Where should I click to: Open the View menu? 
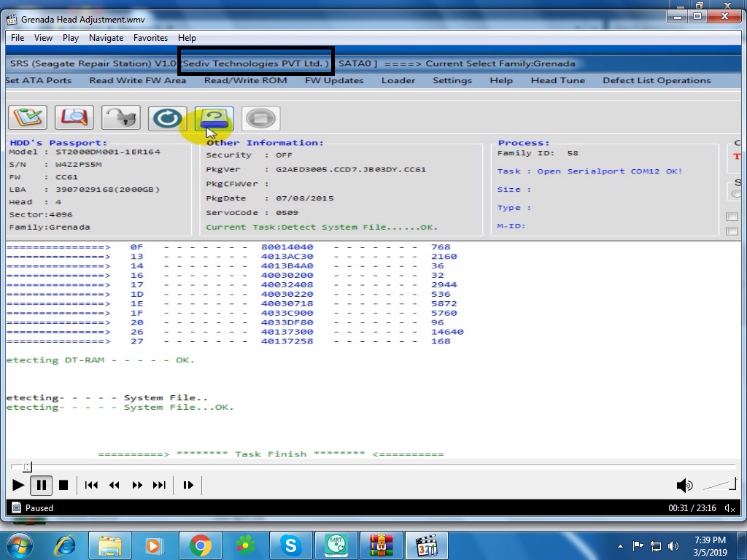(x=43, y=38)
